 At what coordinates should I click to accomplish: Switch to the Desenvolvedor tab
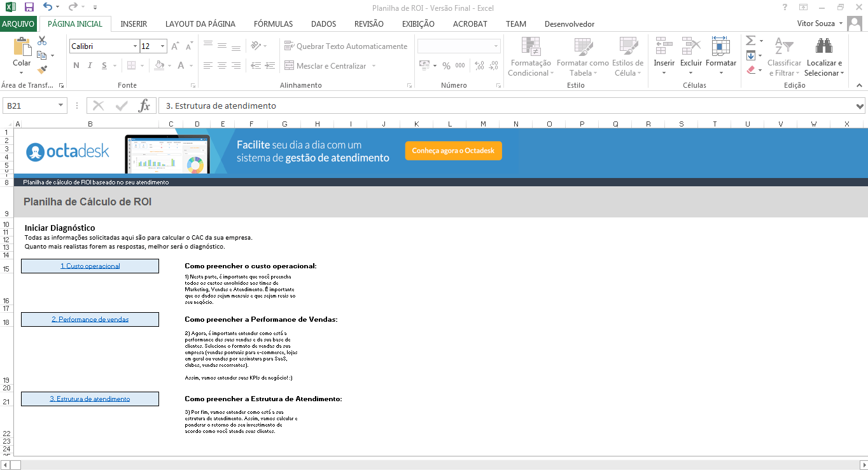(570, 24)
